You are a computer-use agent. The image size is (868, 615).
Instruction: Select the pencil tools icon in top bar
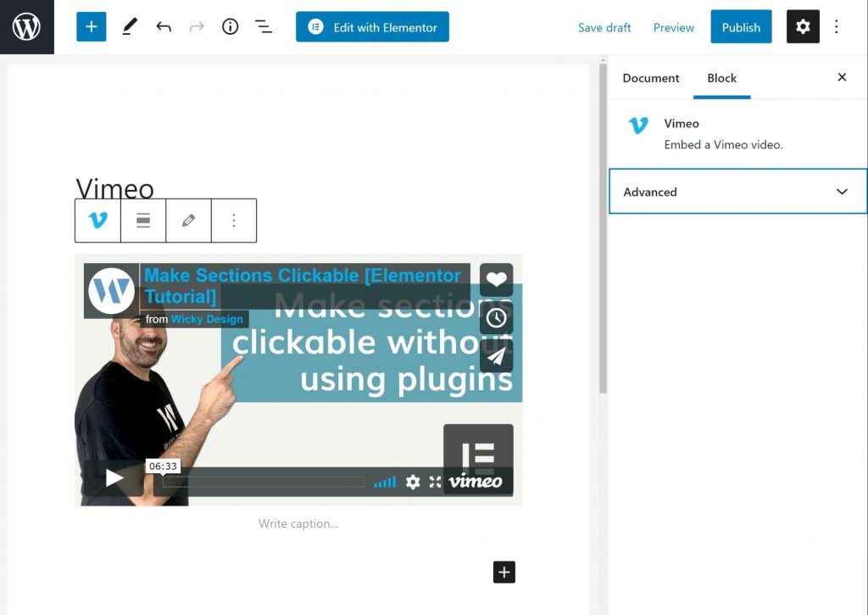pos(129,27)
